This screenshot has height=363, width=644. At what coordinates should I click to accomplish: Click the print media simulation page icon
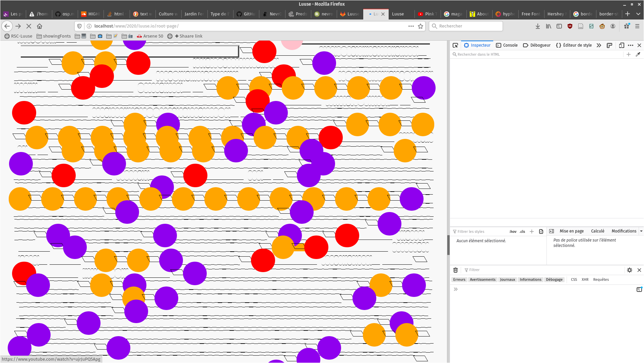click(x=541, y=231)
